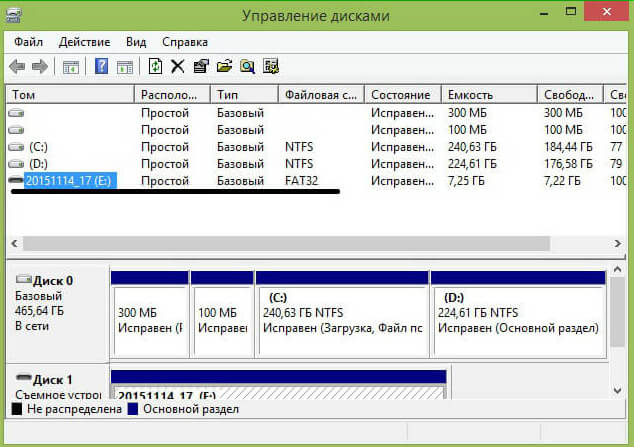
Task: Click the horizontal scrollbar thumb in volume list
Action: pyautogui.click(x=287, y=244)
